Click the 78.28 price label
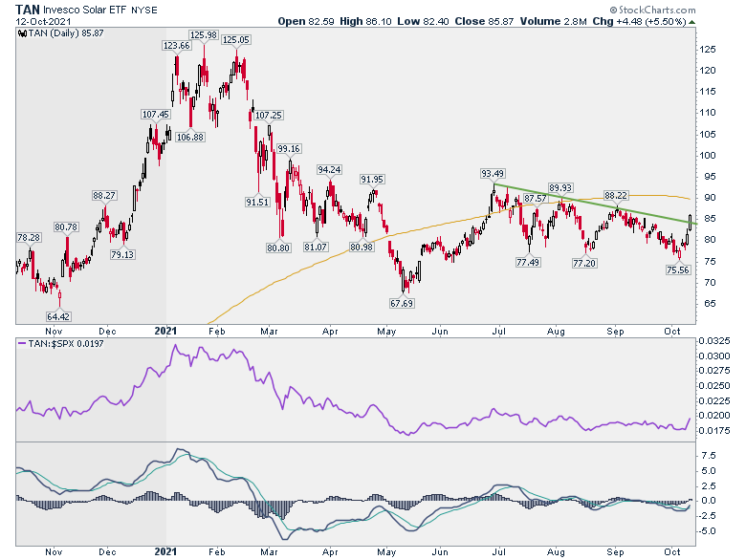The height and width of the screenshot is (560, 746). (x=29, y=237)
